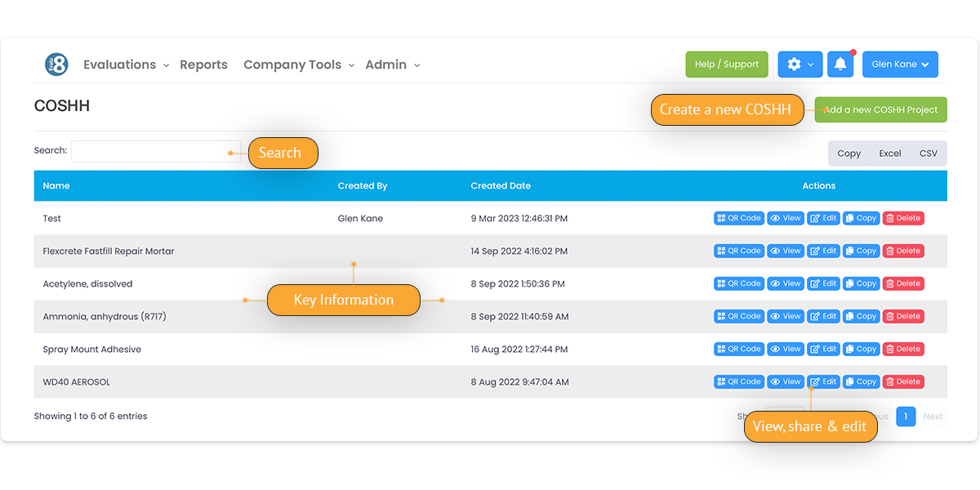Select Reports in the navigation bar
Image resolution: width=980 pixels, height=490 pixels.
203,64
